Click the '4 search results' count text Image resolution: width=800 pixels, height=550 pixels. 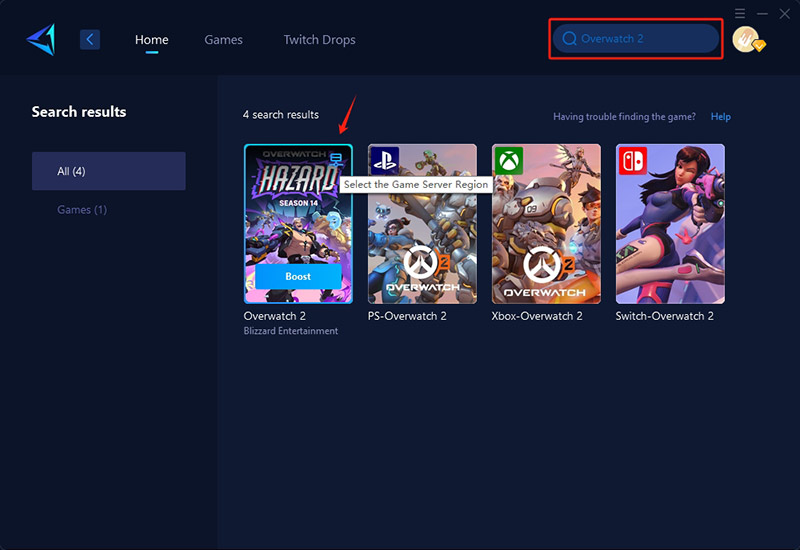pyautogui.click(x=281, y=115)
